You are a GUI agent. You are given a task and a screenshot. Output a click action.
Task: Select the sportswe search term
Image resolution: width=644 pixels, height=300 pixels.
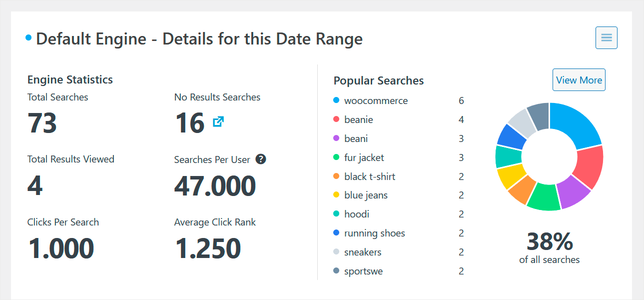pos(363,270)
